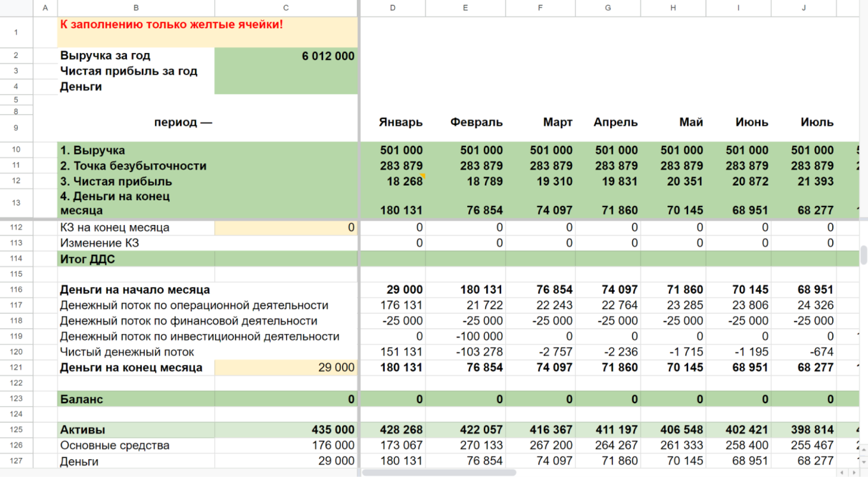Select column J header
This screenshot has height=477, width=868.
point(804,8)
